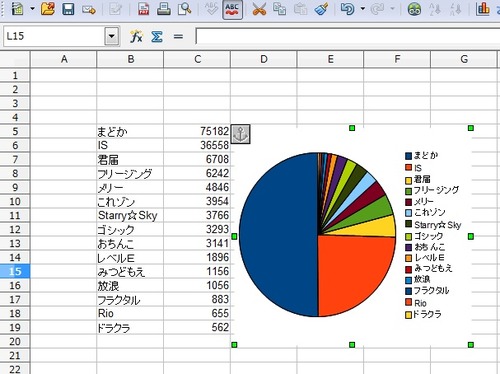Toggle AutoSpellcheck ABC button
Screen dimensions: 500x374
tap(232, 10)
